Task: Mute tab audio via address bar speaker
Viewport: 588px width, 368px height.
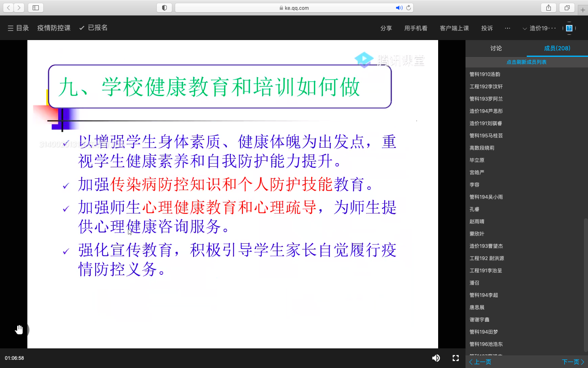Action: 399,8
